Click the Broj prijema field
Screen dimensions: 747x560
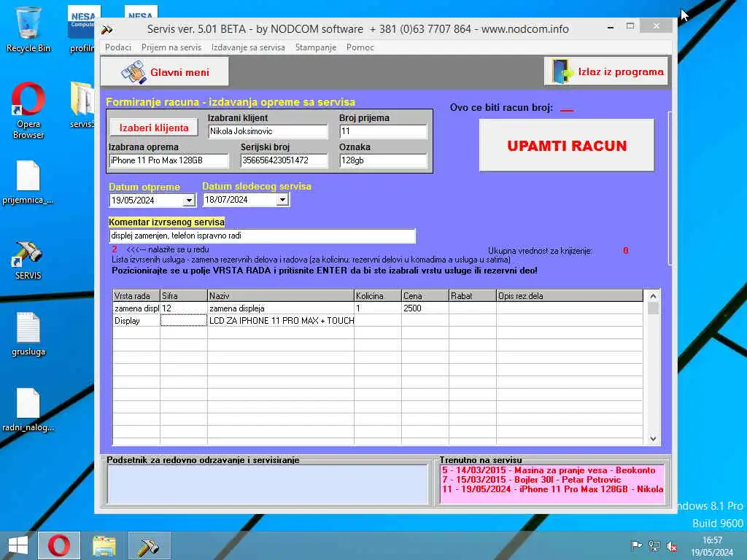point(383,131)
